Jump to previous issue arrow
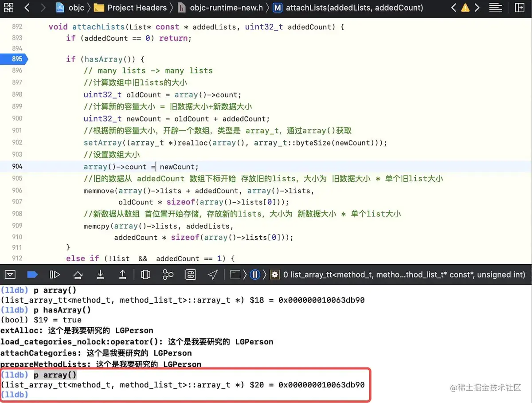Viewport: 532px width, 403px height. click(x=454, y=8)
